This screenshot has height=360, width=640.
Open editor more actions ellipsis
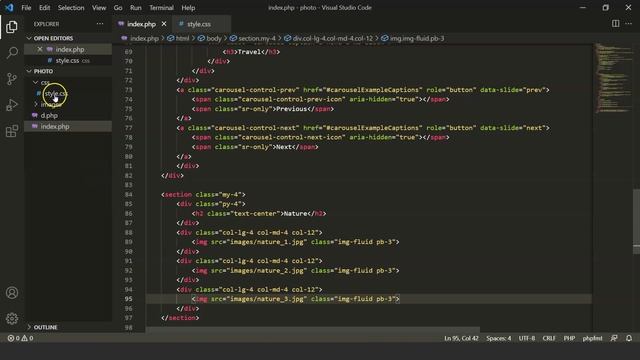[x=628, y=24]
